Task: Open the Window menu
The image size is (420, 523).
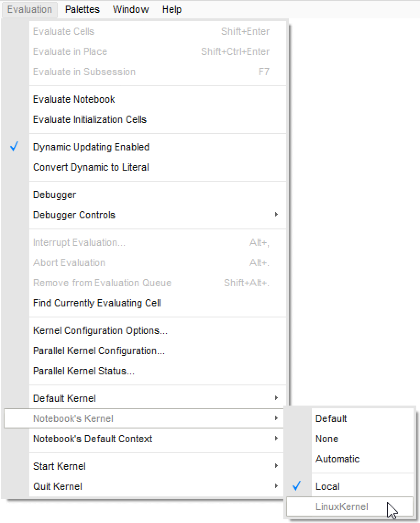Action: click(x=130, y=9)
